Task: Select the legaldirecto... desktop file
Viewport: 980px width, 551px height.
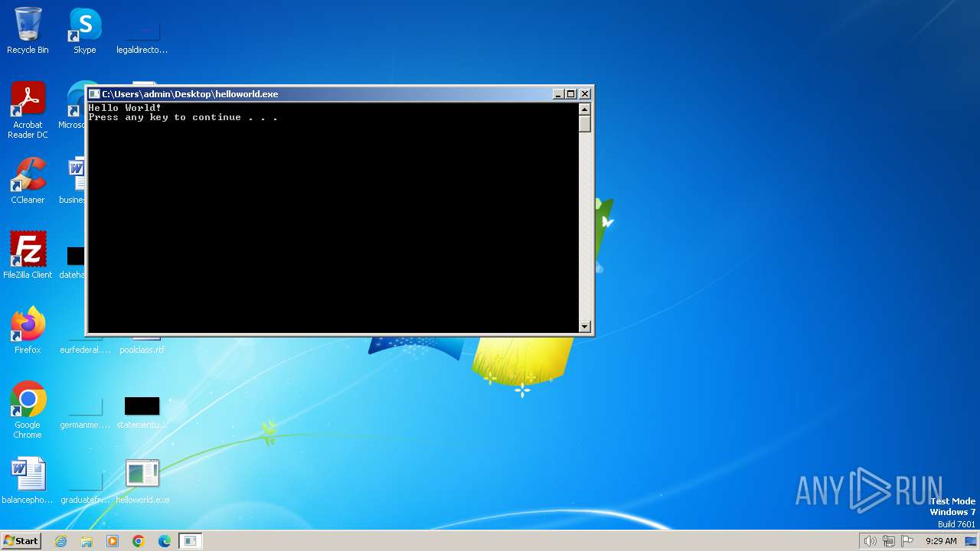Action: (142, 35)
